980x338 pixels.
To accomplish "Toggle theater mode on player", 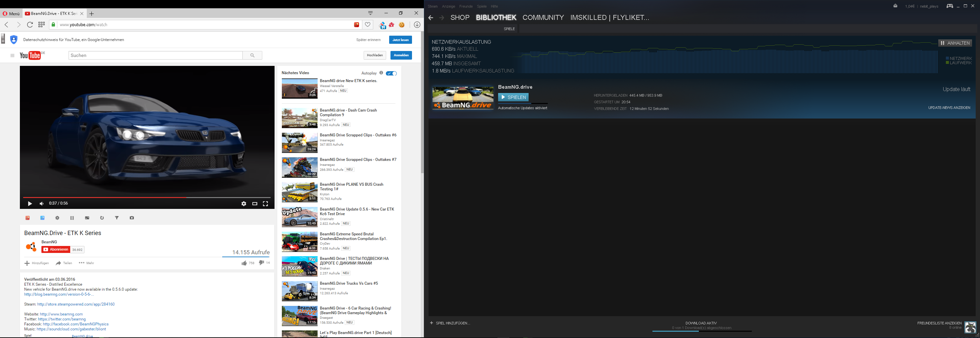I will click(x=254, y=203).
